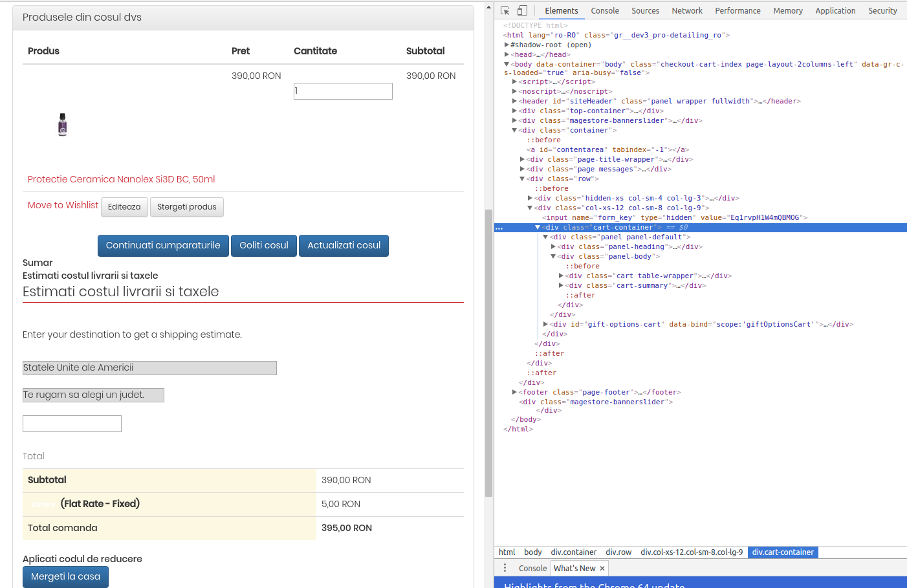This screenshot has height=588, width=907.
Task: Expand the footer page-footer node
Action: (514, 392)
